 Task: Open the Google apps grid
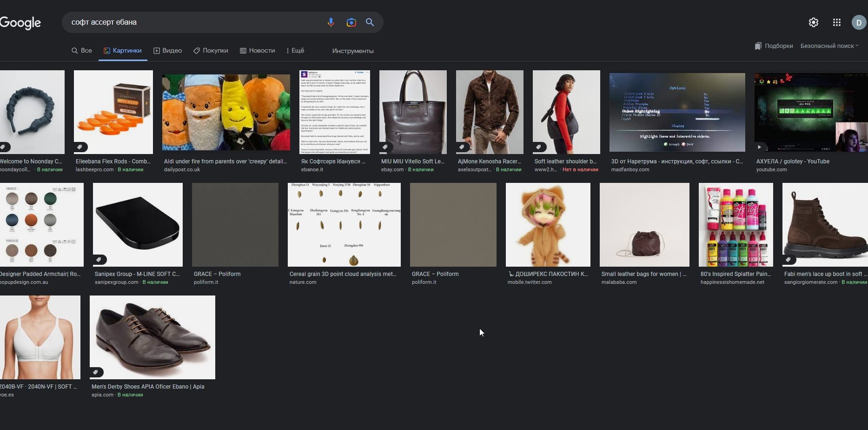(836, 22)
